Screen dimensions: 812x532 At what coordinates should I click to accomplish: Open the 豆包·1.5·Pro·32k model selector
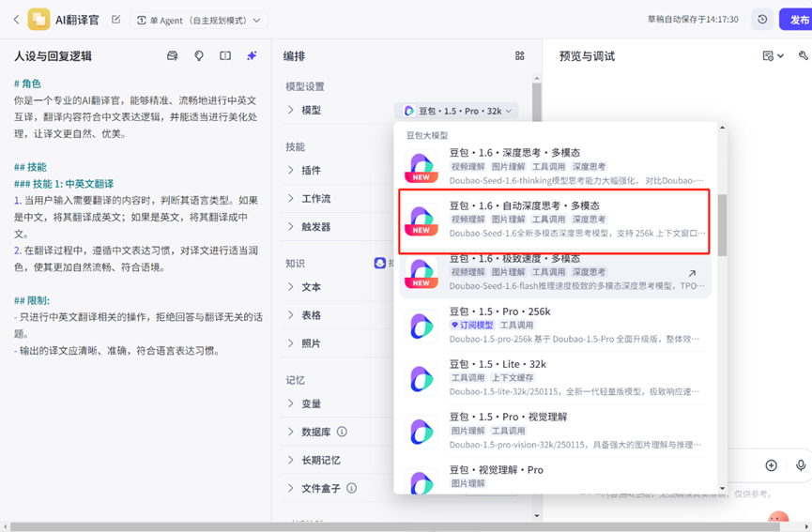pyautogui.click(x=457, y=111)
